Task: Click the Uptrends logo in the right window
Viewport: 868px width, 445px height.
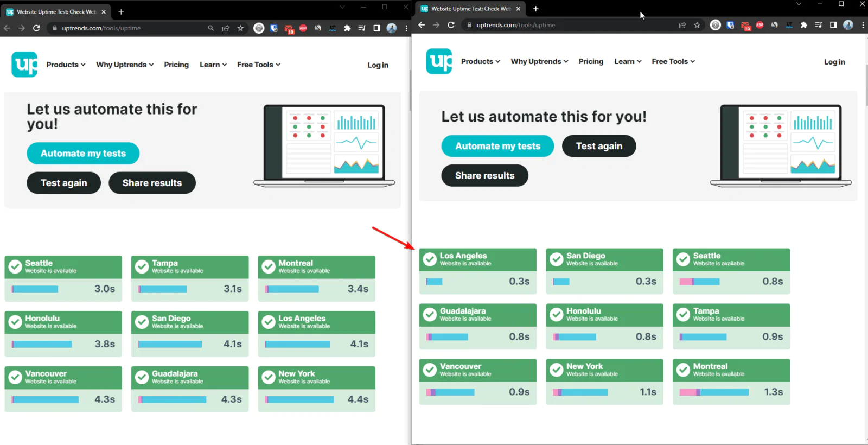Action: click(439, 61)
